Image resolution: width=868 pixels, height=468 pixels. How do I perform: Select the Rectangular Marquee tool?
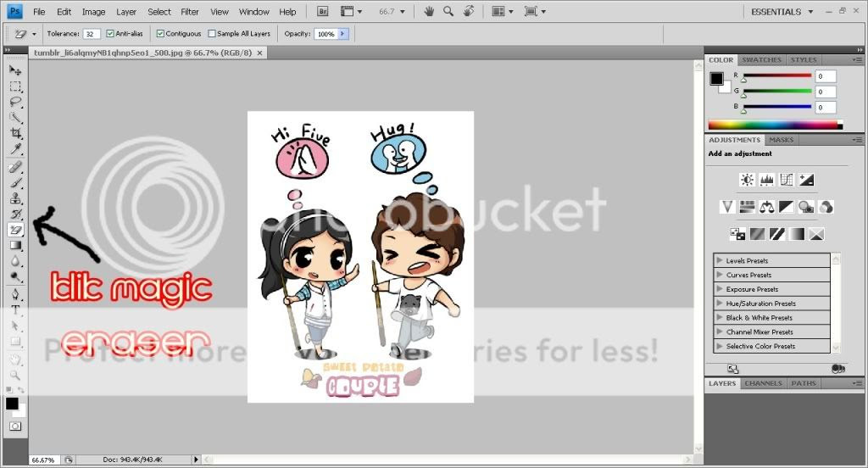click(15, 86)
